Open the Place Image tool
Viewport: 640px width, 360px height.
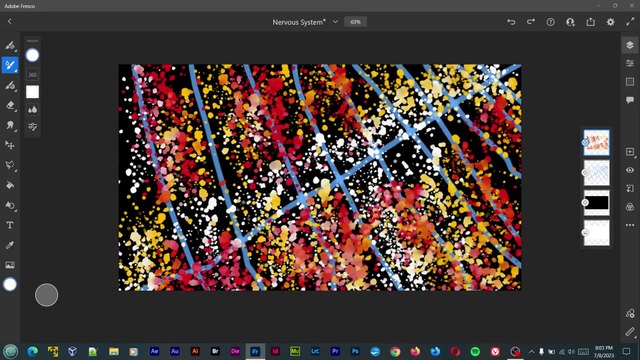click(10, 265)
